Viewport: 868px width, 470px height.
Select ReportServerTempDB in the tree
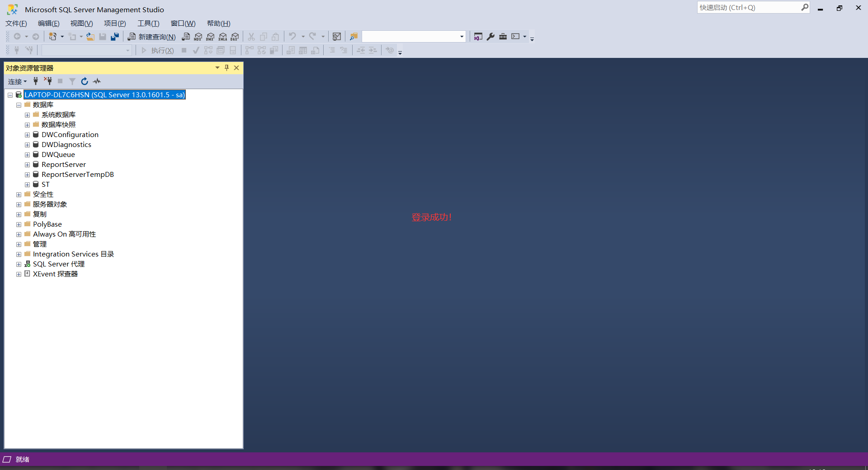(78, 175)
